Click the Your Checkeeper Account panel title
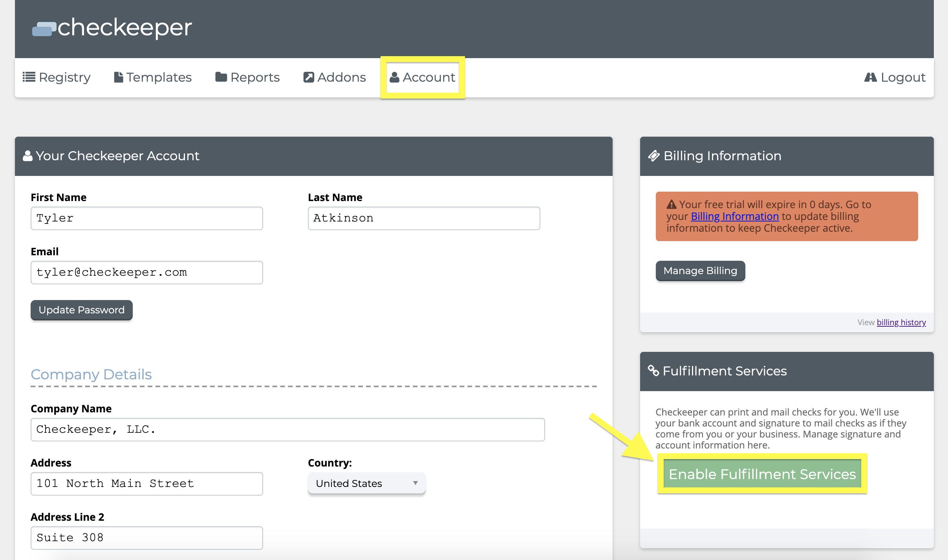This screenshot has width=948, height=560. pyautogui.click(x=117, y=156)
